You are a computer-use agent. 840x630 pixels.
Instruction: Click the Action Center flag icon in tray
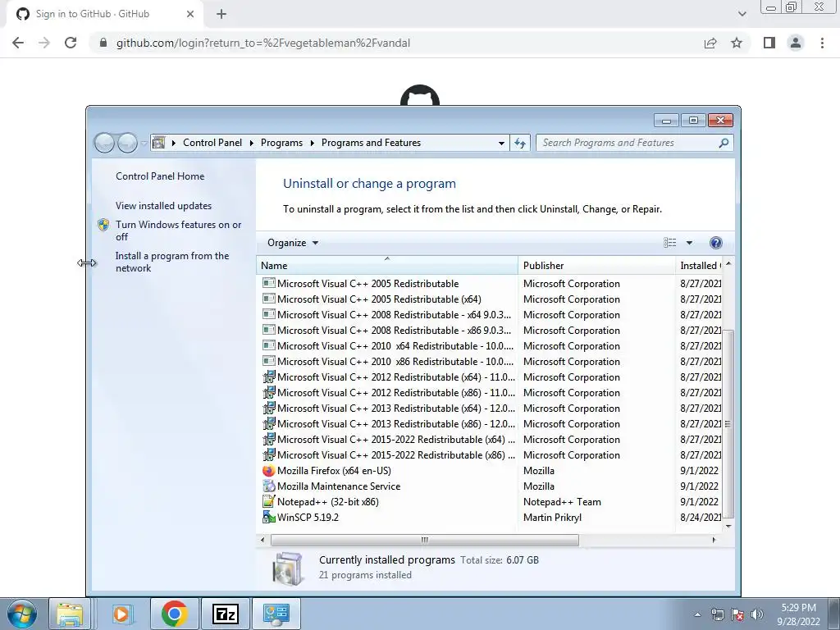(x=737, y=614)
